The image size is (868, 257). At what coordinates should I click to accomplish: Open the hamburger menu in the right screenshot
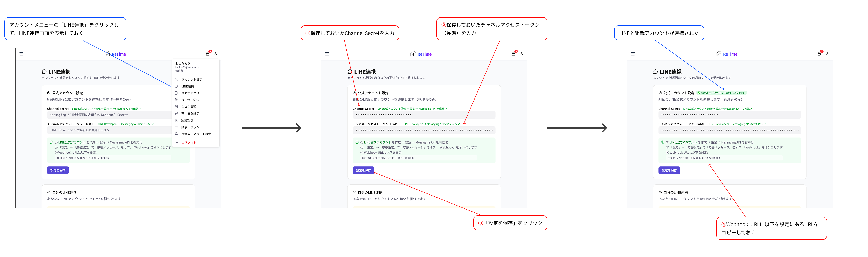[x=633, y=54]
